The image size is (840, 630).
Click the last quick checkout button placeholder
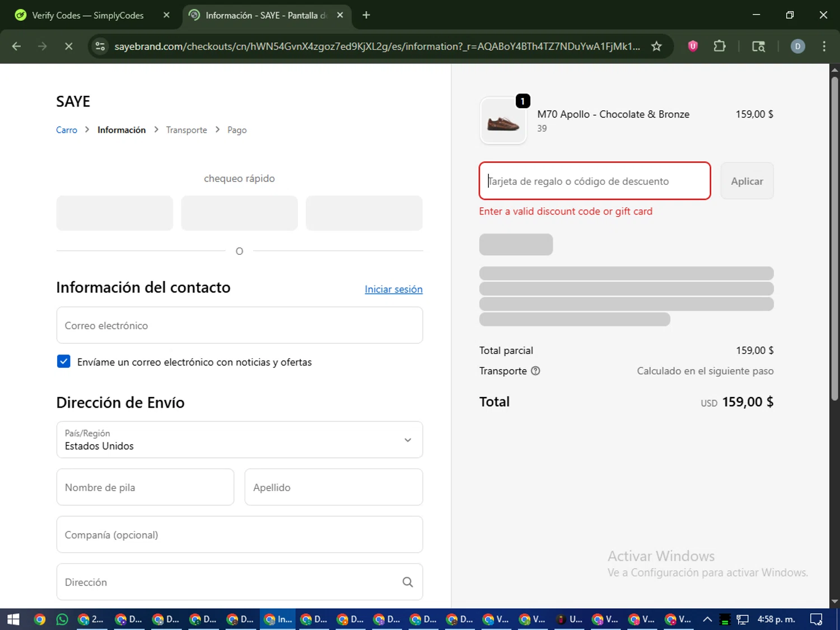pyautogui.click(x=364, y=213)
